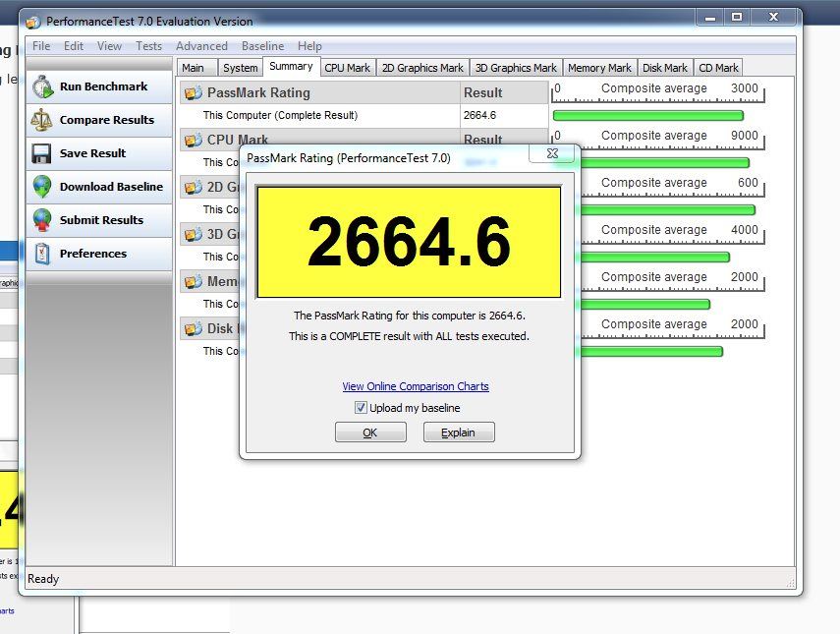Image resolution: width=840 pixels, height=634 pixels.
Task: Click the 3D Graphics section icon
Action: (194, 235)
